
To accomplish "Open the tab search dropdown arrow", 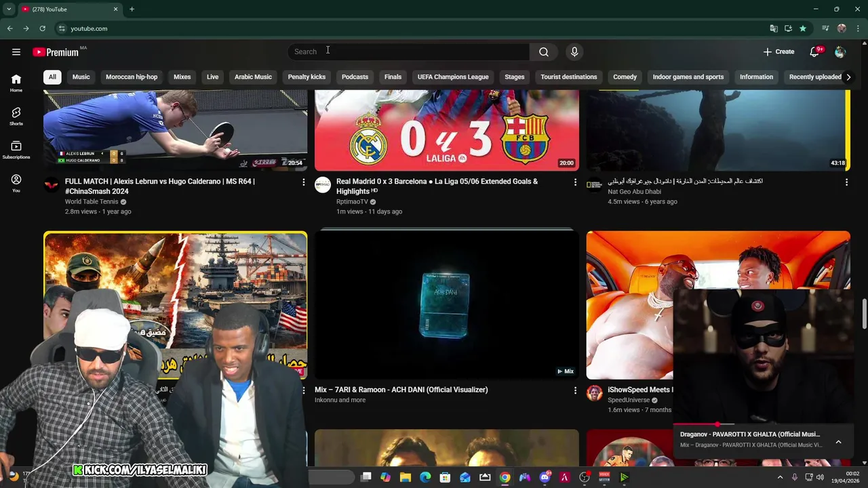I will click(9, 9).
